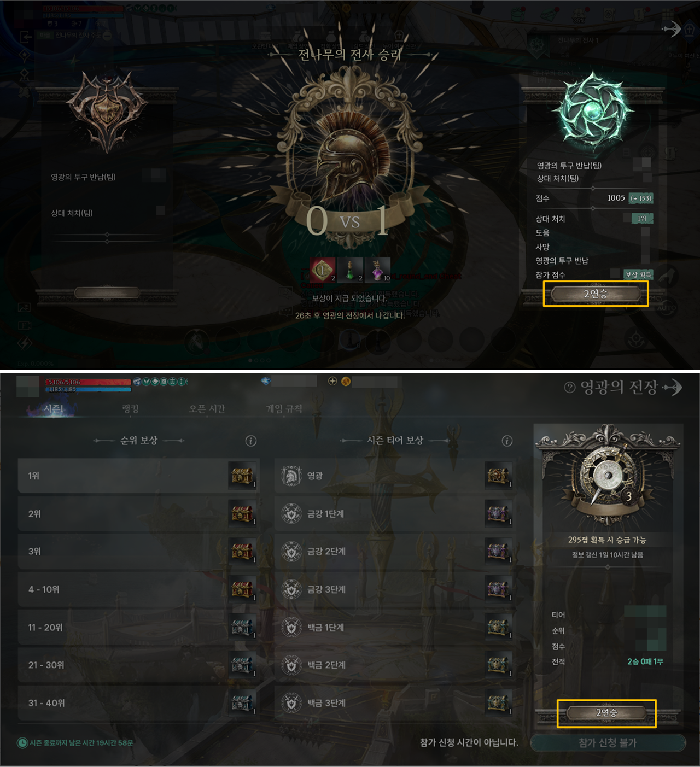Viewport: 700px width, 767px height.
Task: Select the 시즌 tab
Action: click(54, 408)
